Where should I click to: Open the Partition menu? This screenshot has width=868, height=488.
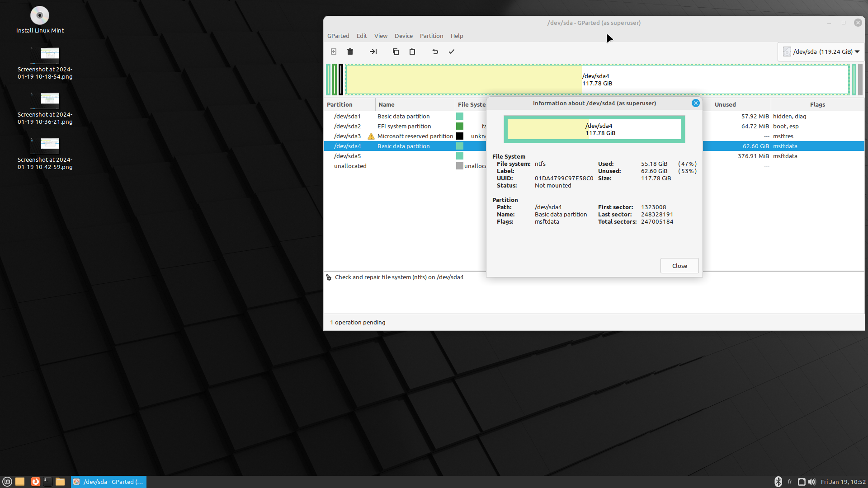[x=431, y=36]
